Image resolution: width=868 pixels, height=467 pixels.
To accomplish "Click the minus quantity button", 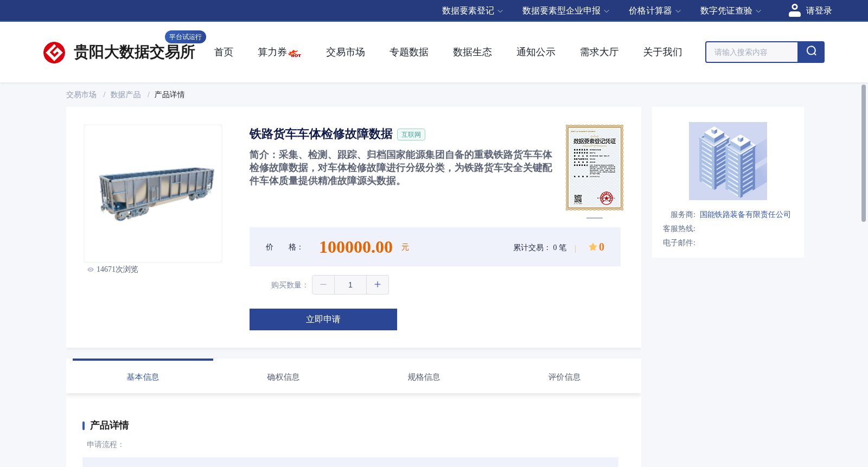I will coord(323,285).
